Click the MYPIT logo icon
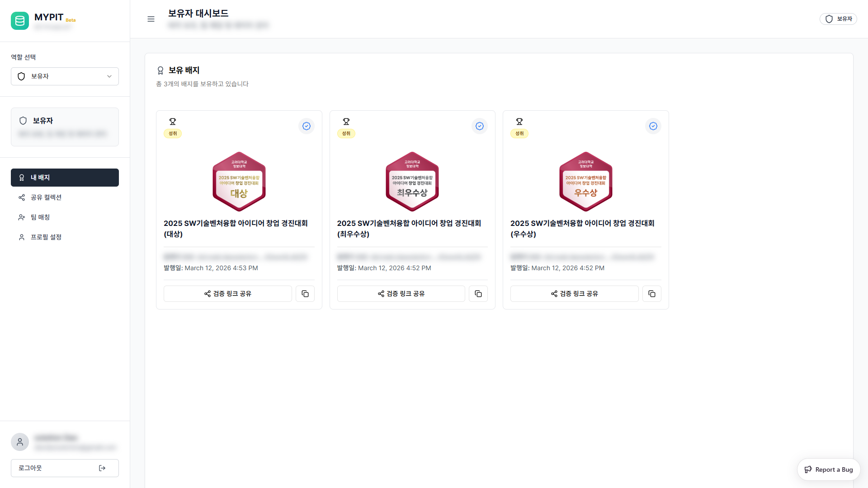This screenshot has height=488, width=868. (20, 21)
